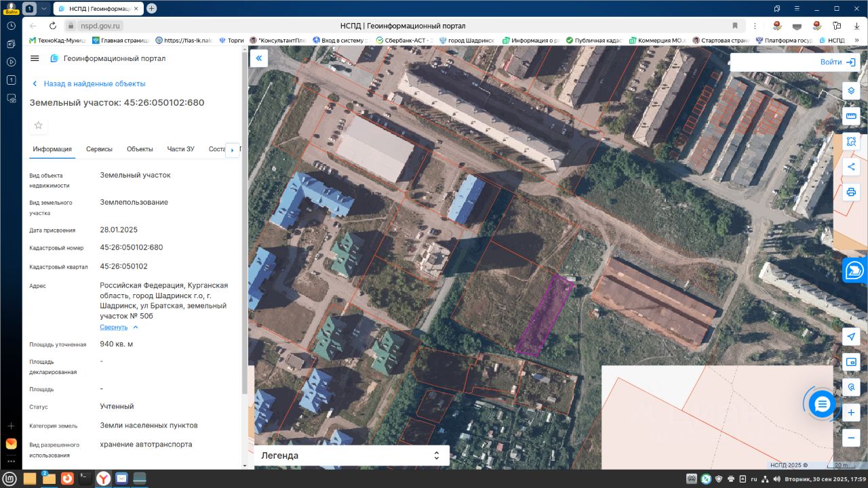Close the НСПД browser tab
The width and height of the screenshot is (868, 488).
point(138,8)
